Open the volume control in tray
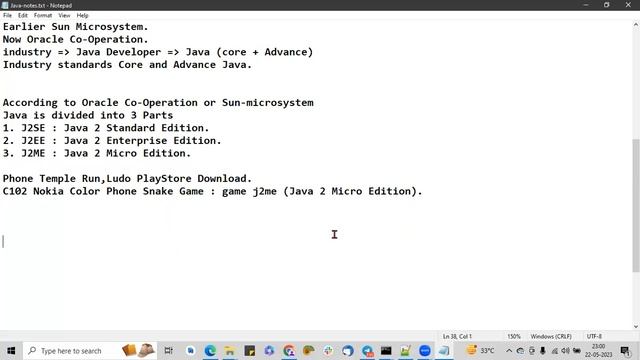The image size is (640, 360). tap(565, 351)
